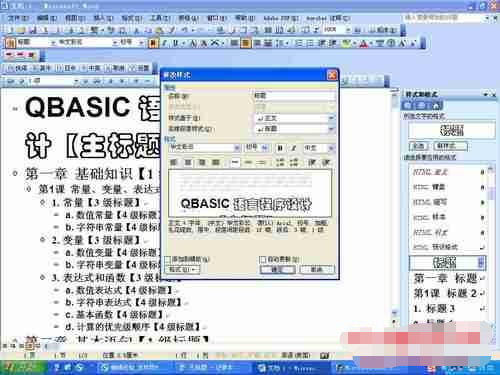Choose double line spacing icon in dialog
The width and height of the screenshot is (500, 375).
[262, 162]
